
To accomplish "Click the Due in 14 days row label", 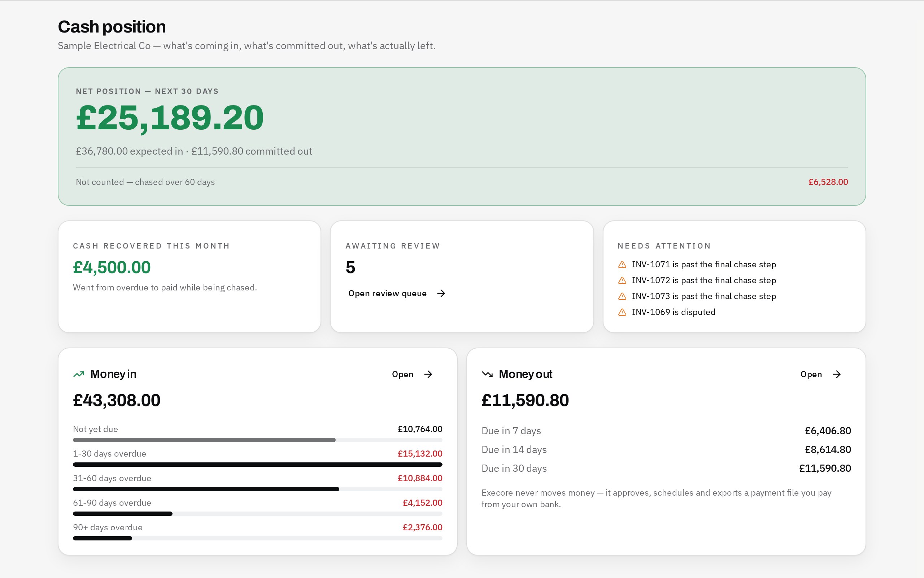I will (x=514, y=449).
